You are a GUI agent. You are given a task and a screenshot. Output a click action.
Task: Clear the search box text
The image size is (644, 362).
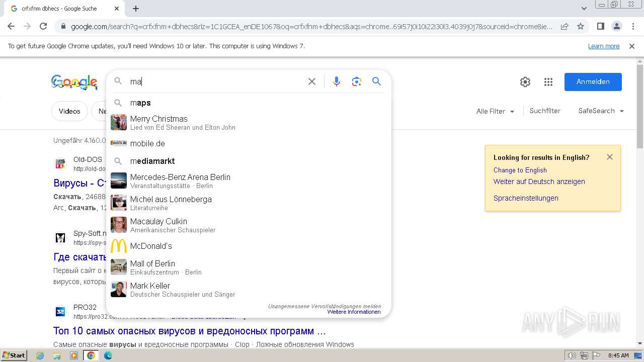(x=312, y=81)
